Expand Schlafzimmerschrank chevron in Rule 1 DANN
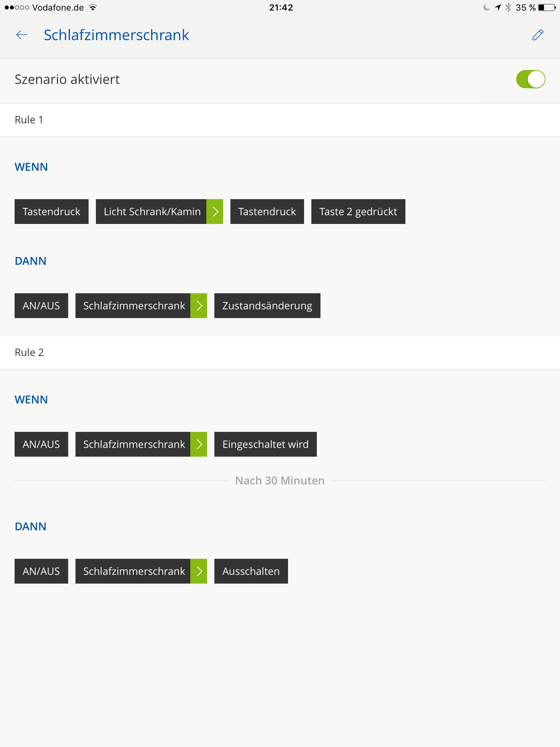Image resolution: width=560 pixels, height=747 pixels. [x=199, y=306]
